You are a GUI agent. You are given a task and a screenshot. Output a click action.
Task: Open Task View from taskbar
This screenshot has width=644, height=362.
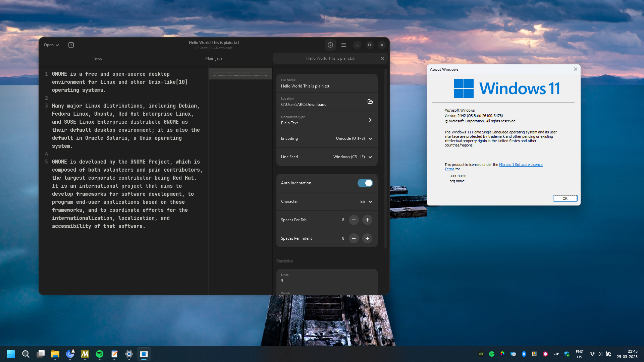click(41, 354)
